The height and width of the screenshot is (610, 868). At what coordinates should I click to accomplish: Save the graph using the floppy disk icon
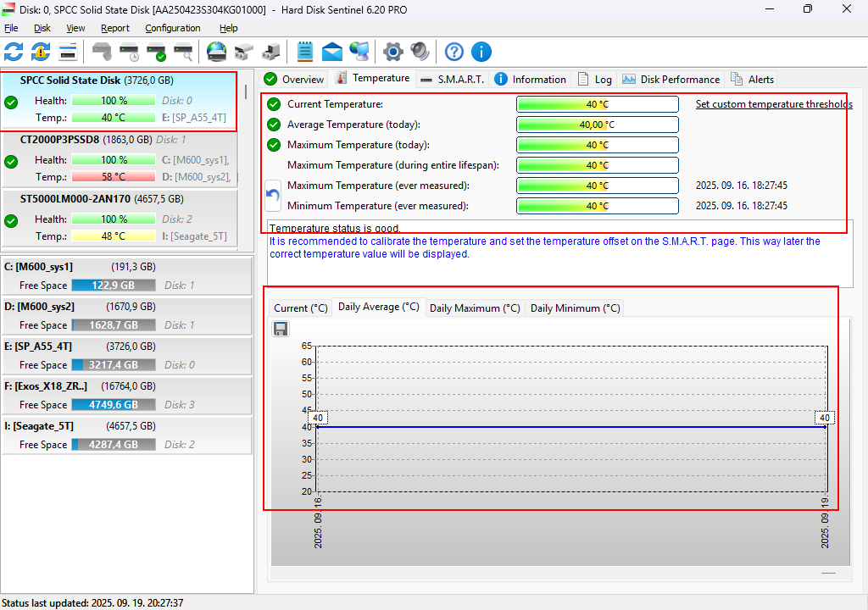(281, 329)
